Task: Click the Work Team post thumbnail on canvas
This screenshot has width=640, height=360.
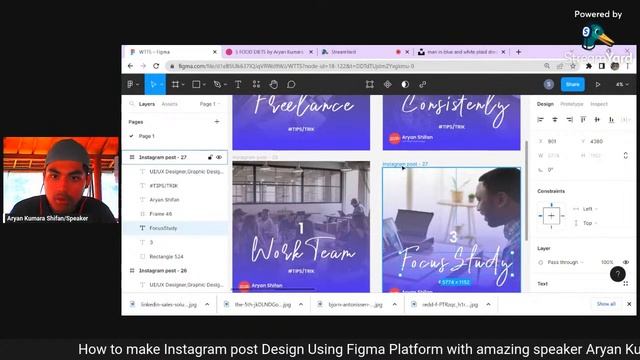Action: coord(301,227)
